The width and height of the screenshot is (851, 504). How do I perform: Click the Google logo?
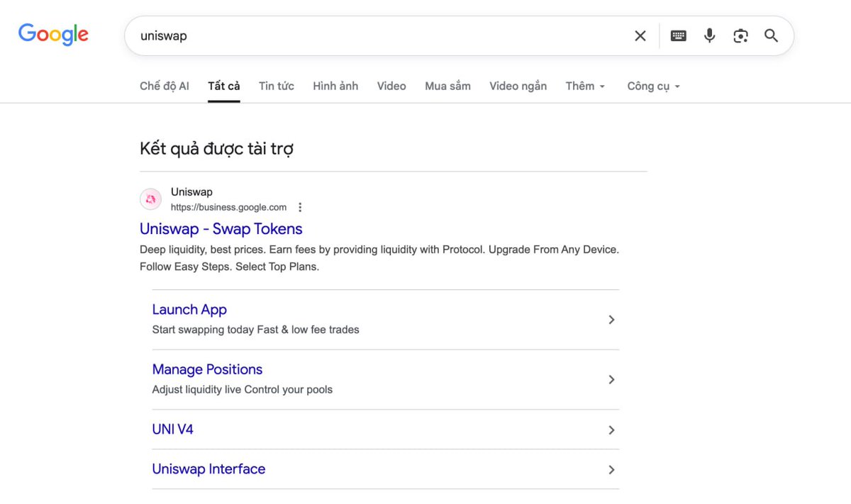[53, 34]
